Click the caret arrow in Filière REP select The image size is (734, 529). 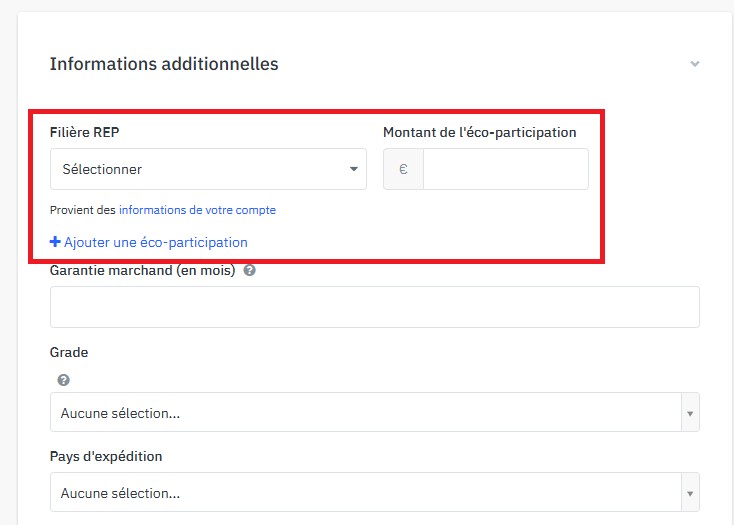point(354,169)
